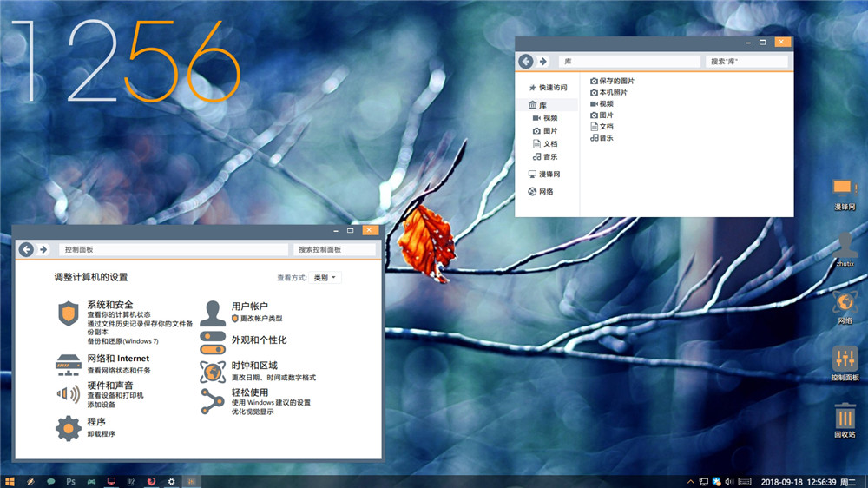Click the 卸载程序 link

(101, 433)
